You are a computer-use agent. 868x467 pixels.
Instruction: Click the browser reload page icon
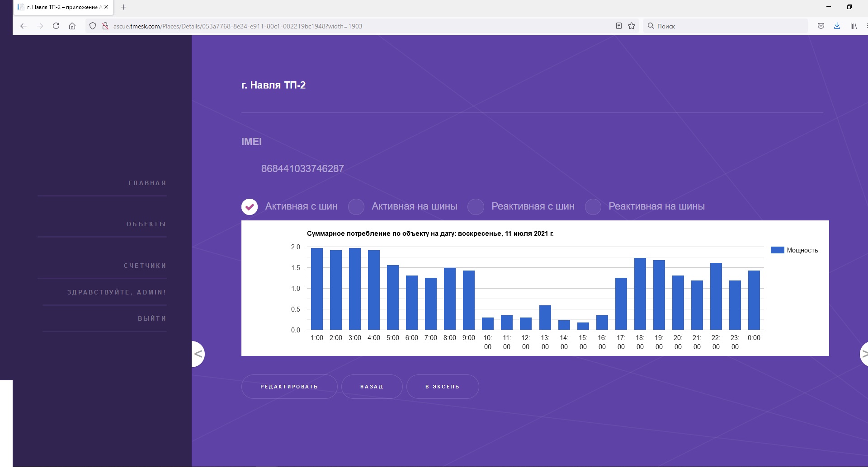click(x=56, y=26)
